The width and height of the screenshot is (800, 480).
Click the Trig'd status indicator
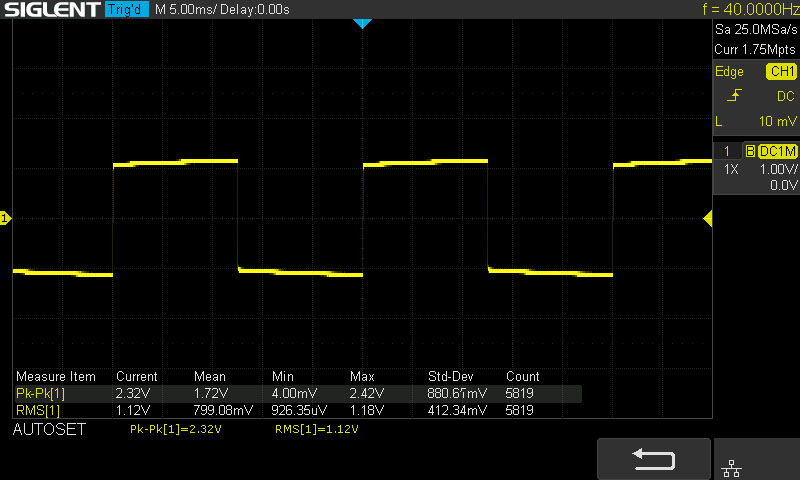point(127,9)
